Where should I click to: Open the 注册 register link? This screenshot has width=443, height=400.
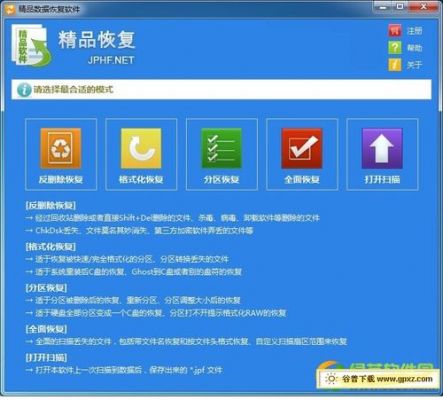coord(414,31)
